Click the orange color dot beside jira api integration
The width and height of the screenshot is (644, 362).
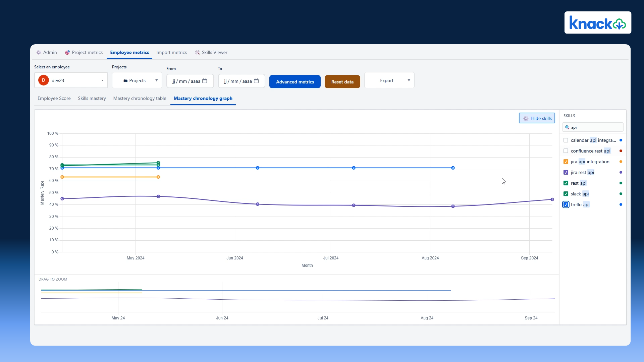[x=621, y=162]
